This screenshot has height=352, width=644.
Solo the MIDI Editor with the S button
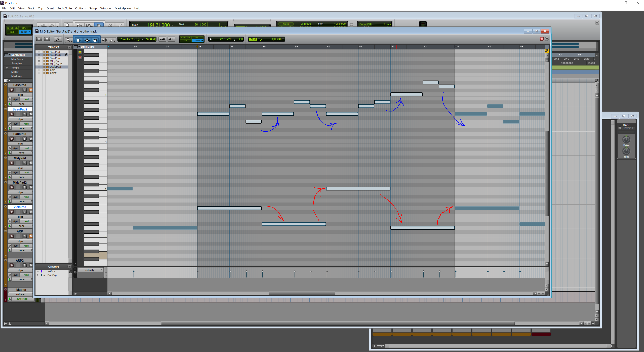39,39
